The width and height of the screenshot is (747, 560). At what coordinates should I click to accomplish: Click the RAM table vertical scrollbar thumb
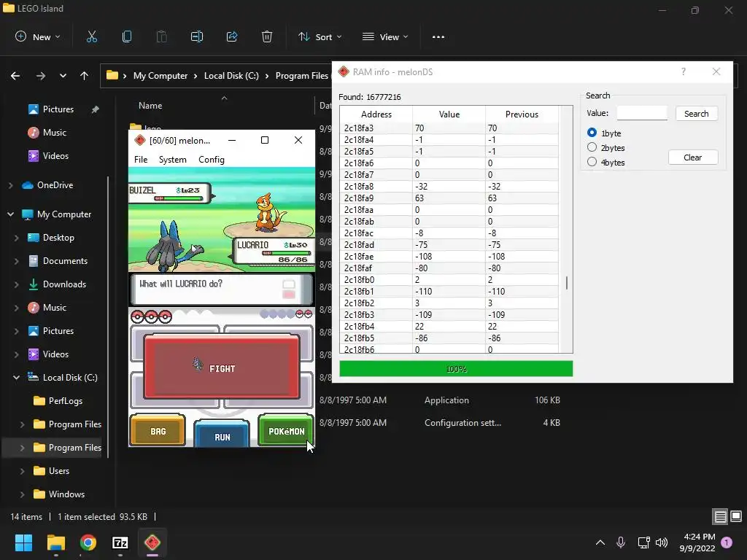566,283
